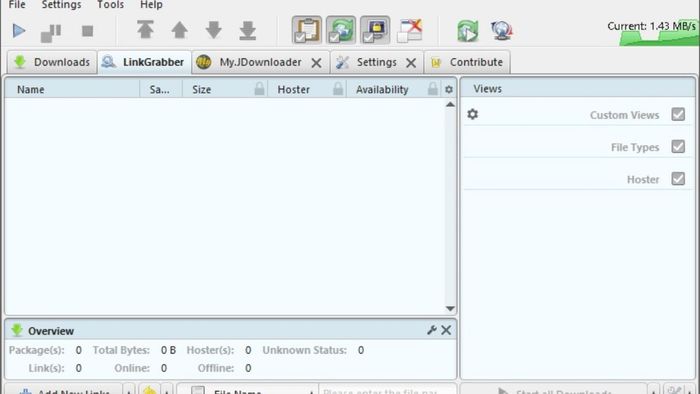This screenshot has height=394, width=700.
Task: Select the LinkGrabber tab
Action: (x=144, y=62)
